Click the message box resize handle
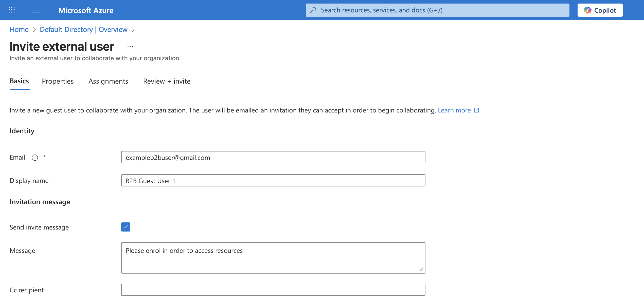644x306 pixels. pyautogui.click(x=421, y=270)
